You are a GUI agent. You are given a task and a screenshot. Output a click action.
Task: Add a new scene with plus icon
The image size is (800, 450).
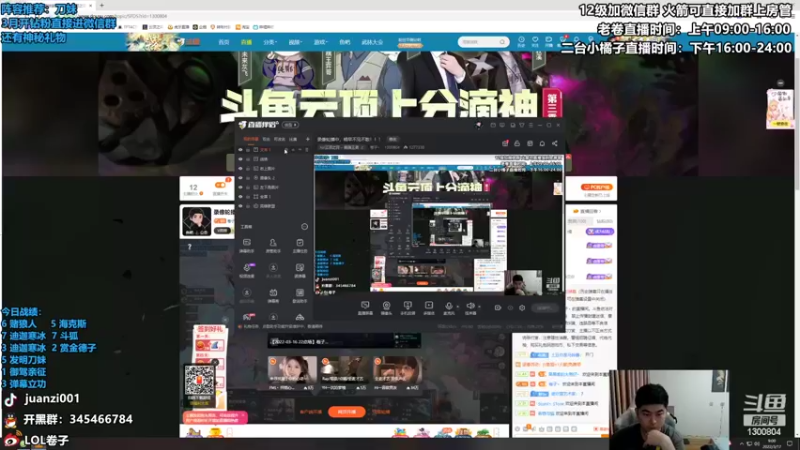point(308,139)
